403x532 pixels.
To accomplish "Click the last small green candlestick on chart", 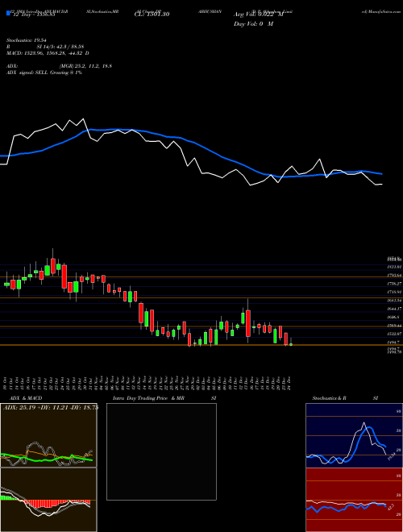I will [291, 344].
